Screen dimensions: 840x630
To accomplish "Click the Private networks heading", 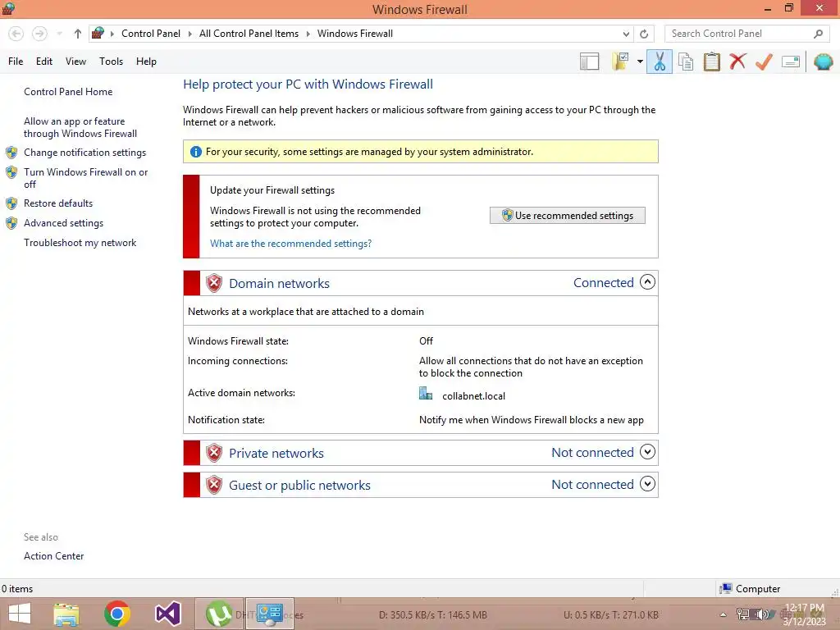I will (276, 453).
